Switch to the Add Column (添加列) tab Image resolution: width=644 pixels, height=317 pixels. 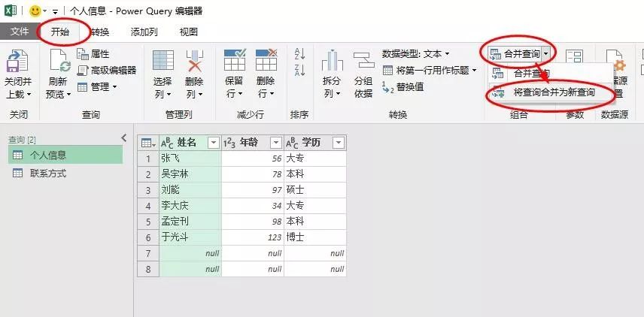click(x=144, y=32)
